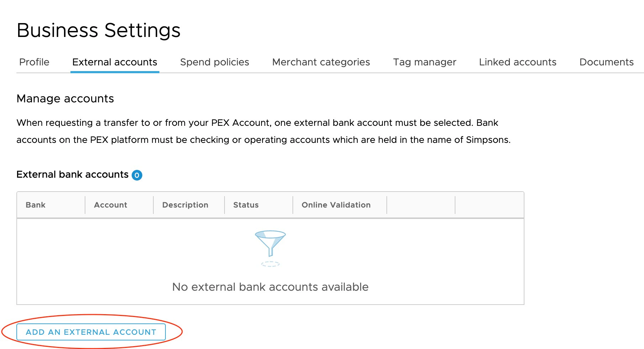Open the Spend policies tab
Viewport: 644px width, 349px height.
click(x=215, y=62)
